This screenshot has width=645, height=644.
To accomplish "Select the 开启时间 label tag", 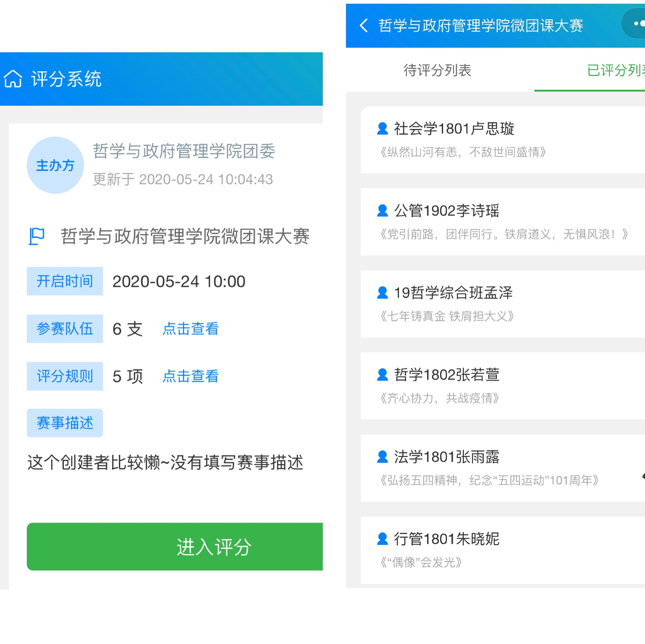I will (x=65, y=281).
